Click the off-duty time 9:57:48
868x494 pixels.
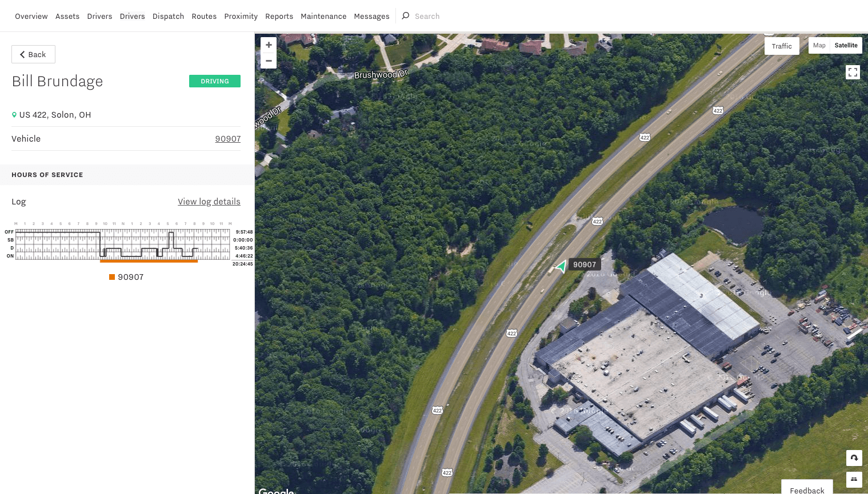[244, 232]
